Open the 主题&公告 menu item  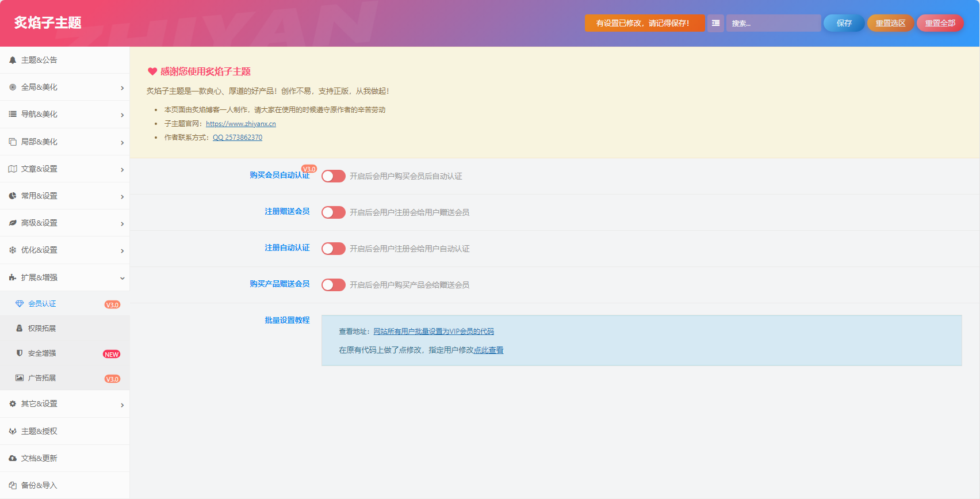coord(64,60)
